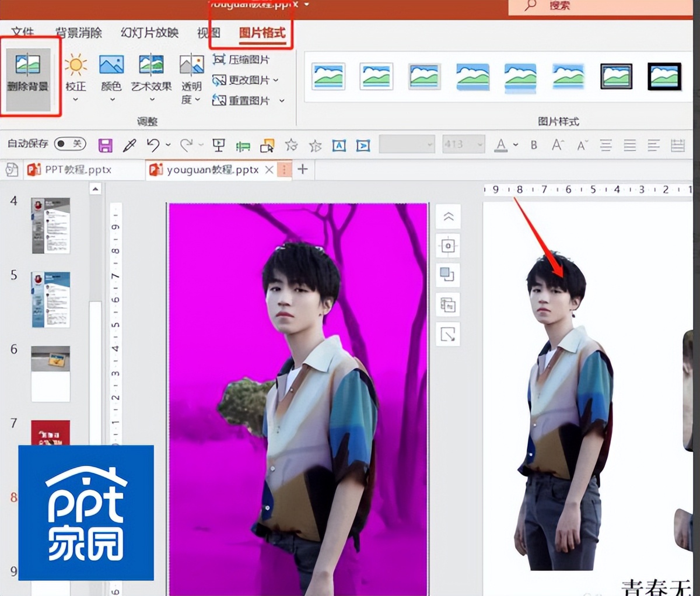Switch to the PPT教程.pptx document tab
The width and height of the screenshot is (700, 596).
pos(78,170)
